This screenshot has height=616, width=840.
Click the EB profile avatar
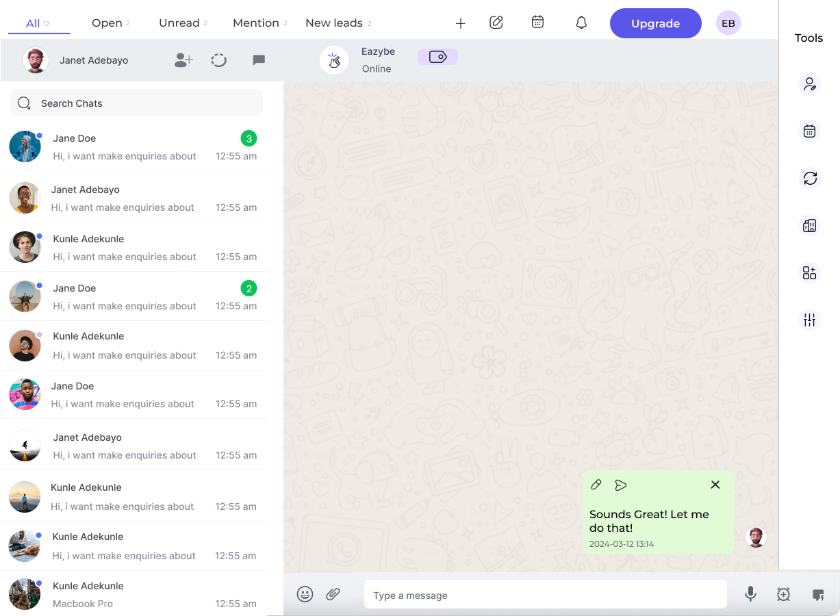pyautogui.click(x=728, y=23)
